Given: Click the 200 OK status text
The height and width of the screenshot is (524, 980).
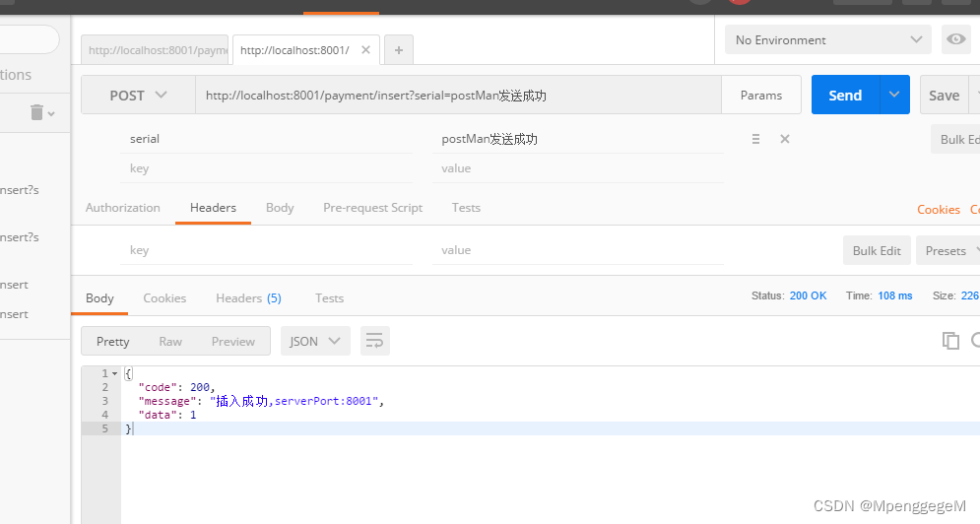Looking at the screenshot, I should (x=808, y=295).
